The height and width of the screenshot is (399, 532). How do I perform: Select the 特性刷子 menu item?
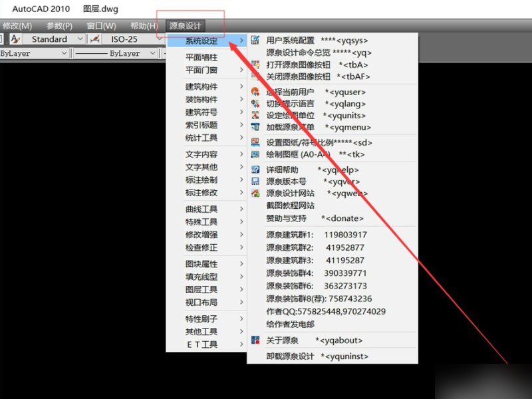point(207,319)
